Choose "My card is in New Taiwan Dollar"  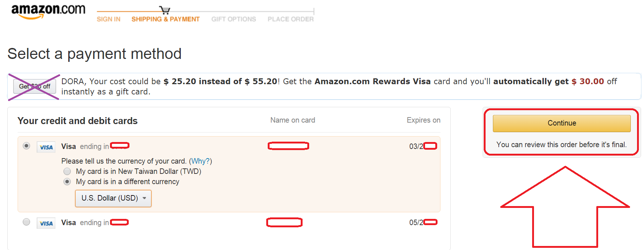tap(67, 171)
